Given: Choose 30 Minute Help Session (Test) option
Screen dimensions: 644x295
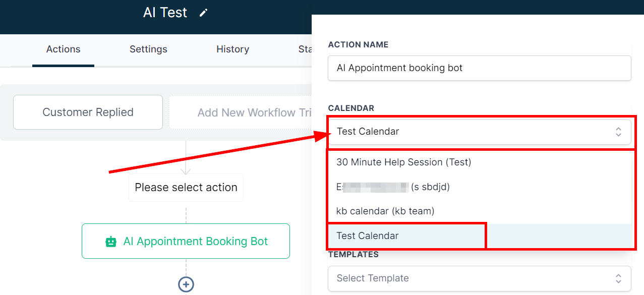Looking at the screenshot, I should (x=403, y=162).
